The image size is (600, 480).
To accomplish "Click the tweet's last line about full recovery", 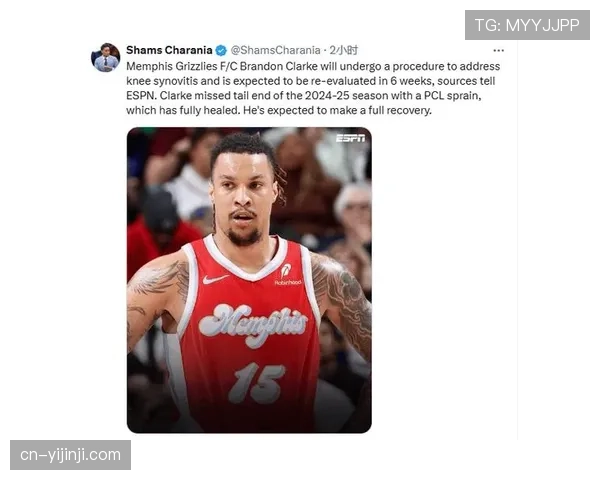I will click(279, 110).
